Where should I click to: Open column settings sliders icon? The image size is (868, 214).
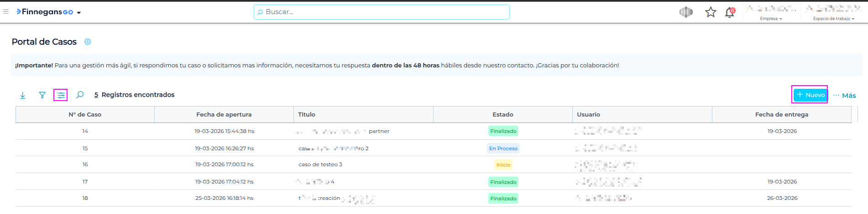[x=61, y=95]
